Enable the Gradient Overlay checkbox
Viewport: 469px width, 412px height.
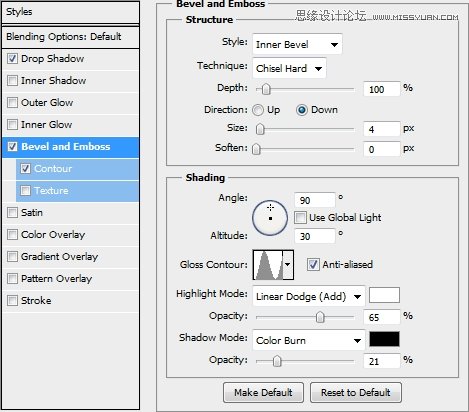click(12, 257)
